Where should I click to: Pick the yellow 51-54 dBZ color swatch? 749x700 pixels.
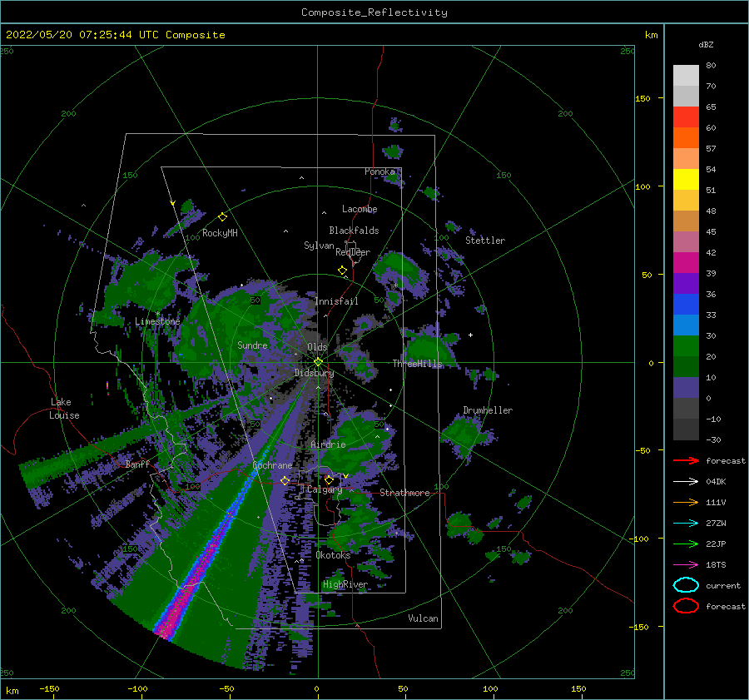[x=686, y=180]
